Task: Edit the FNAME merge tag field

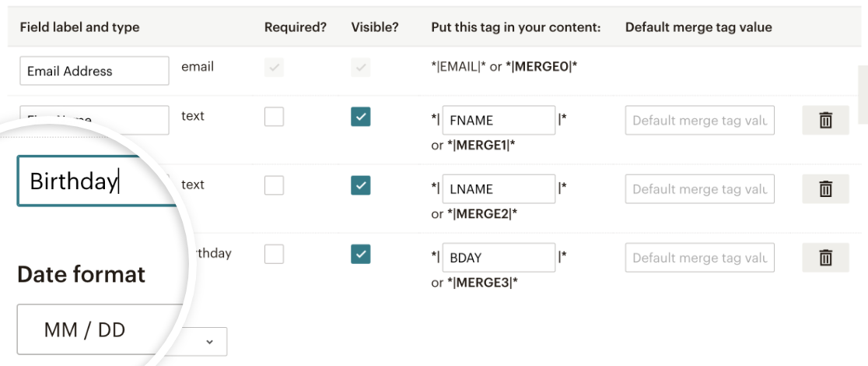Action: (x=499, y=121)
